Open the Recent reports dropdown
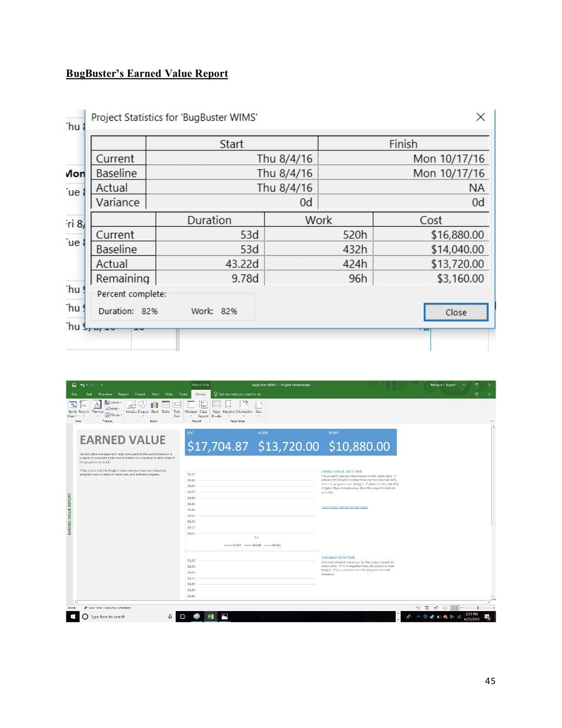 tap(83, 408)
